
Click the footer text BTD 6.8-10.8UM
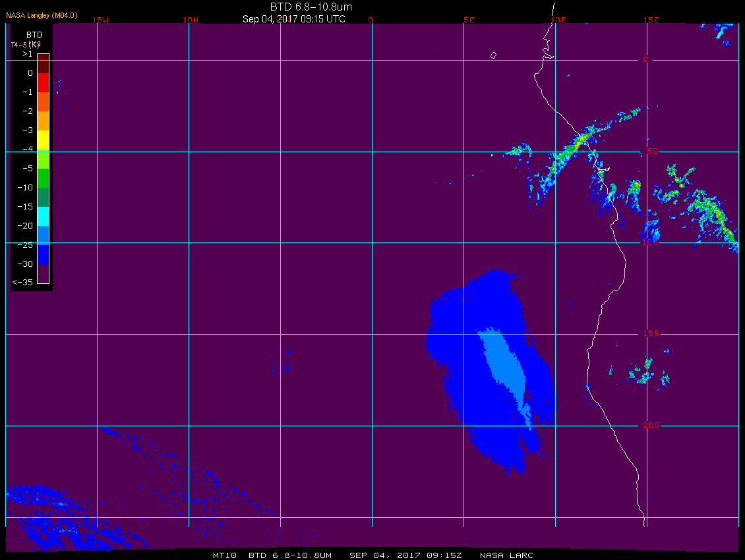[x=290, y=555]
